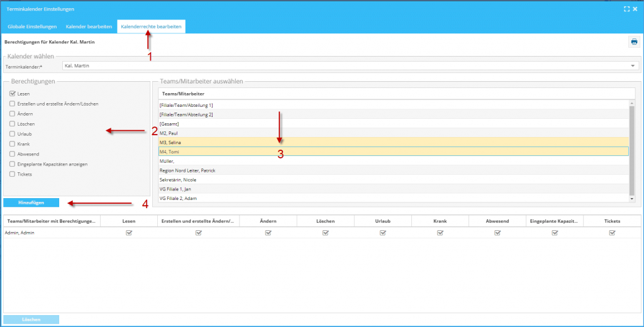Click the Löschen button at bottom
Image resolution: width=644 pixels, height=327 pixels.
tap(31, 319)
